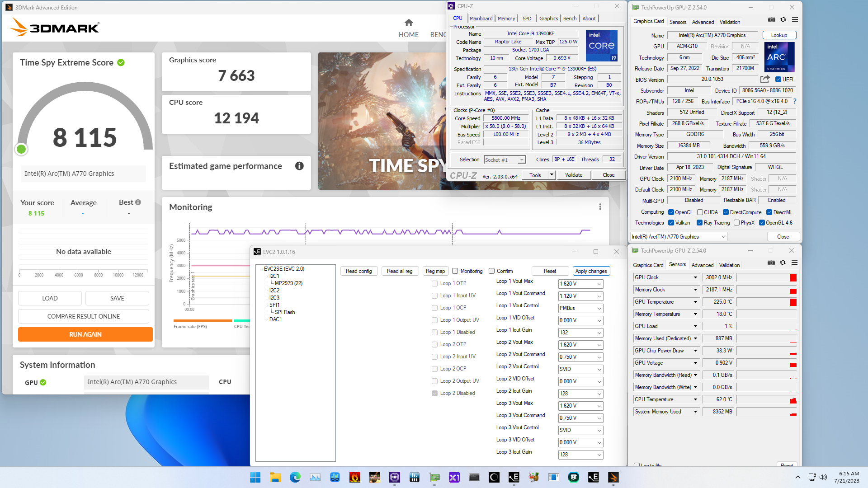Open Loop 1 Vout Max dropdown
The image size is (868, 488).
[580, 284]
